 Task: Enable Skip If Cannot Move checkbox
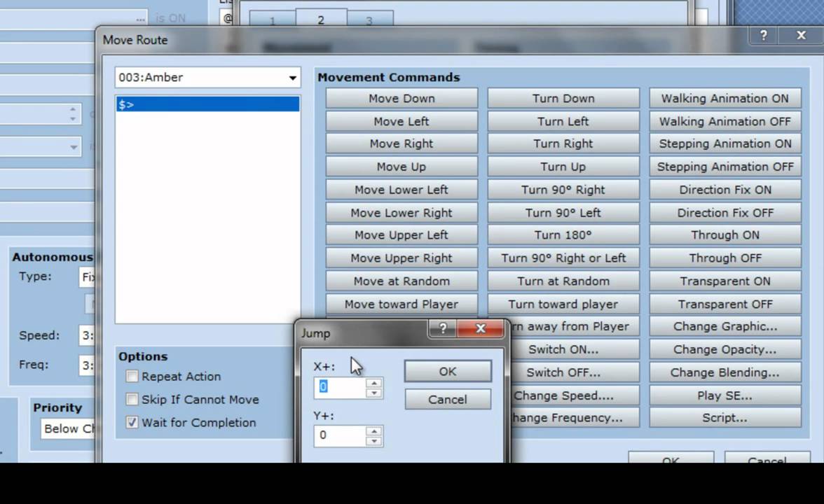(x=132, y=399)
